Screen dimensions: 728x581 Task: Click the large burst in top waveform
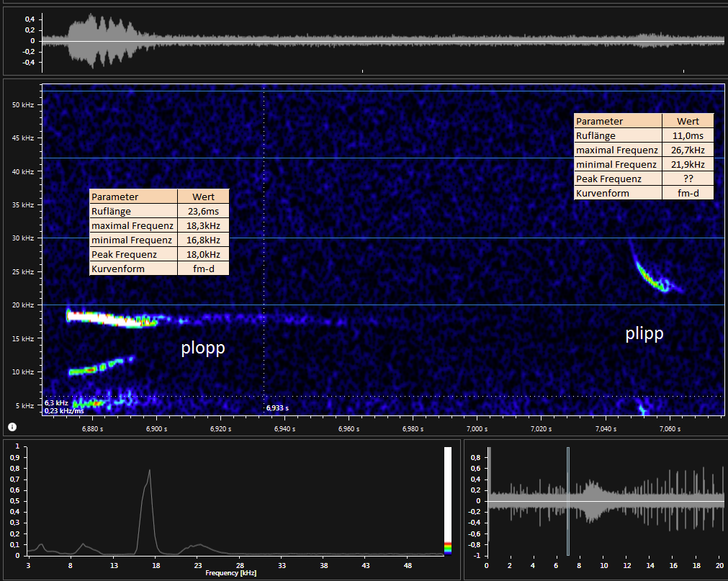tap(101, 40)
